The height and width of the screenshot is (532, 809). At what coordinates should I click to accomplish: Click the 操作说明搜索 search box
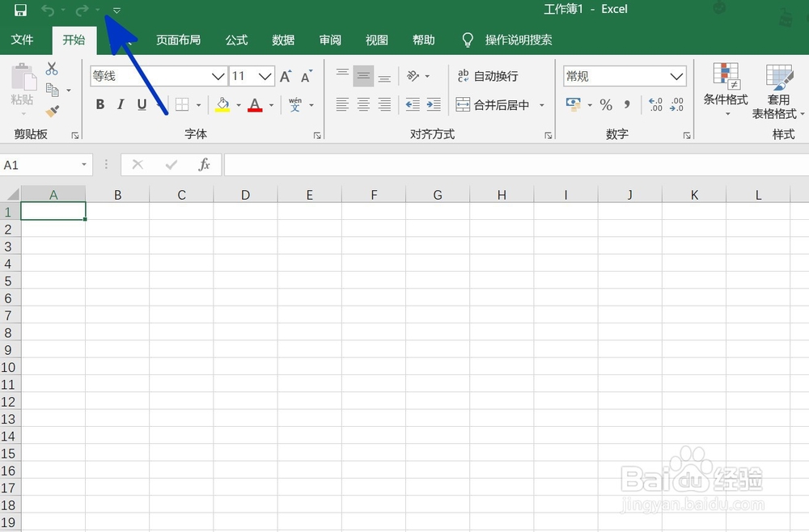(x=518, y=40)
